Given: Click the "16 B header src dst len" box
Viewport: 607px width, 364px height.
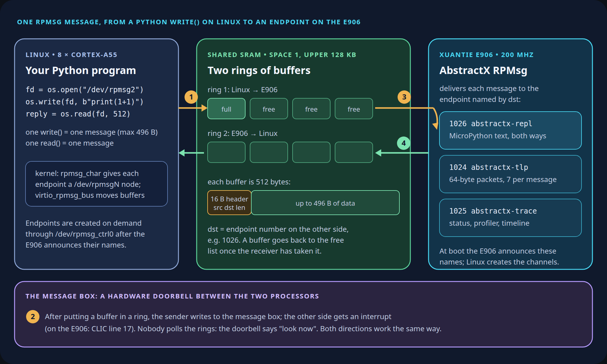Looking at the screenshot, I should tap(229, 203).
